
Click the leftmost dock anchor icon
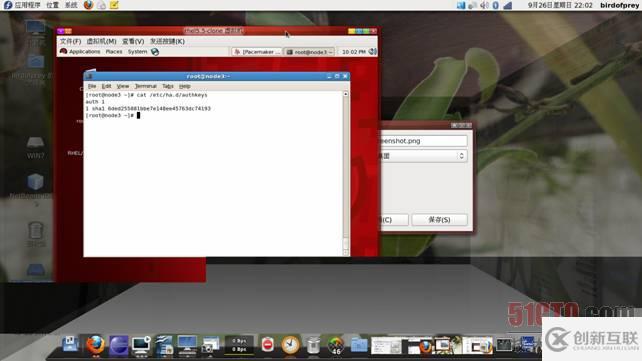tap(70, 344)
